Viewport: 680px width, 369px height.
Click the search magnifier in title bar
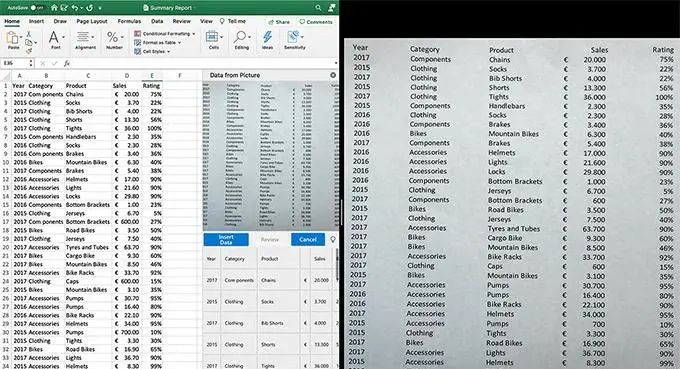tap(318, 8)
